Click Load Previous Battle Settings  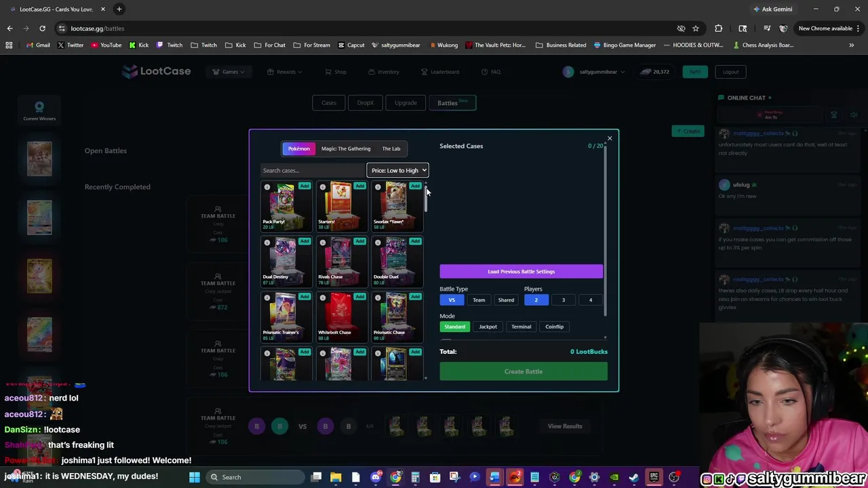(x=521, y=271)
